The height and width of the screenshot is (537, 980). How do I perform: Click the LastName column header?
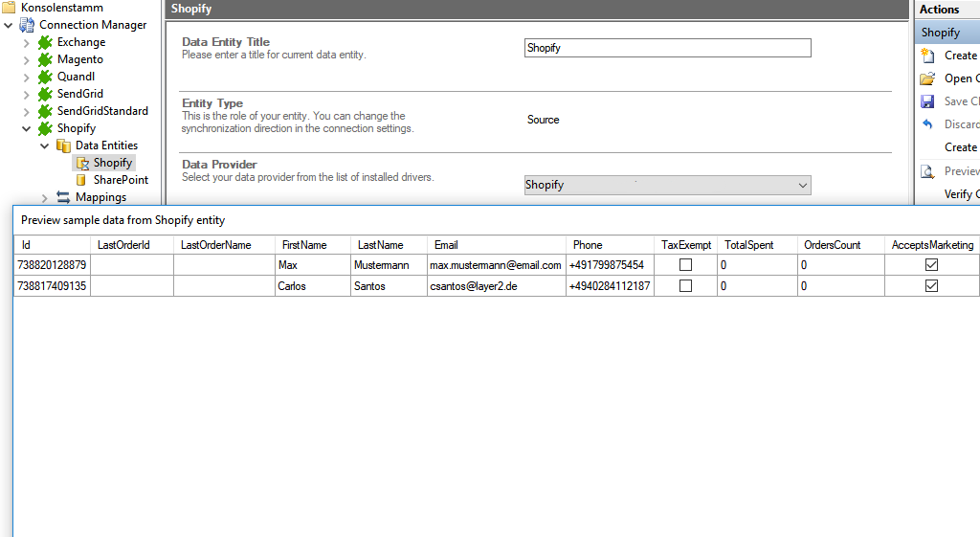click(x=380, y=245)
